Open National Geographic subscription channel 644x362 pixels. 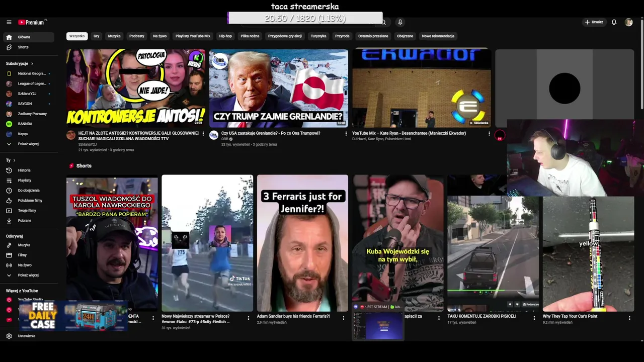28,73
